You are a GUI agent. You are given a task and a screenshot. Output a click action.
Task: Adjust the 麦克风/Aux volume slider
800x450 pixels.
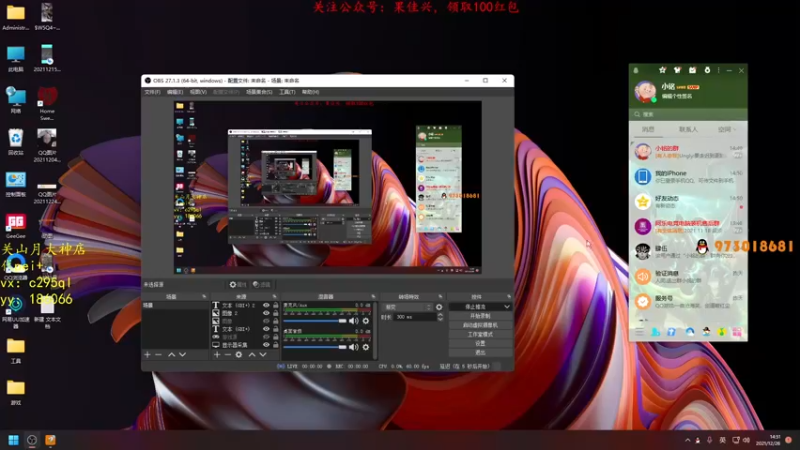314,321
